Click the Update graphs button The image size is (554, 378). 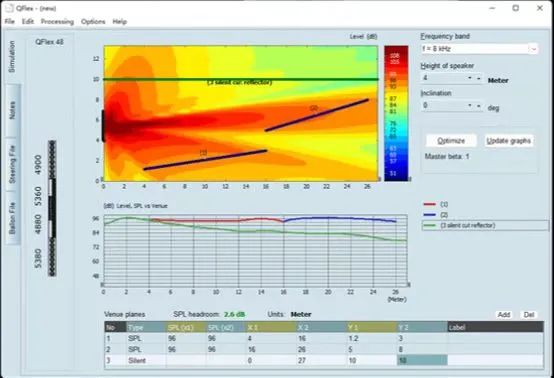click(x=508, y=141)
